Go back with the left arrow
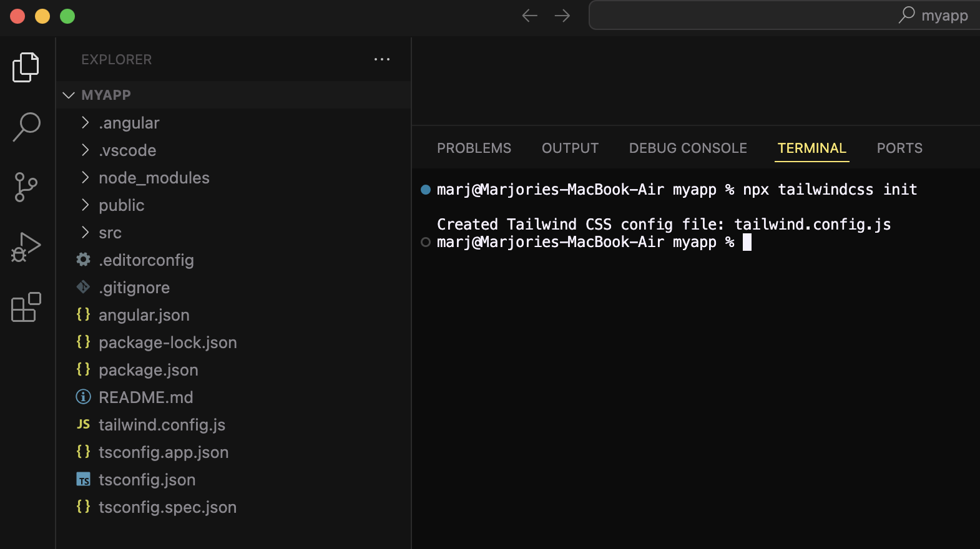The width and height of the screenshot is (980, 549). (529, 16)
